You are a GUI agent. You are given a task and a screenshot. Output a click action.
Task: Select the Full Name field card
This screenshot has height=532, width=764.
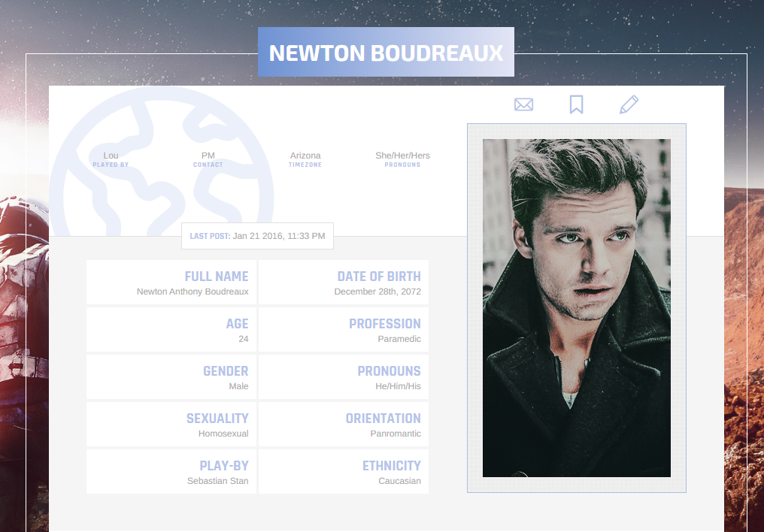coord(171,283)
